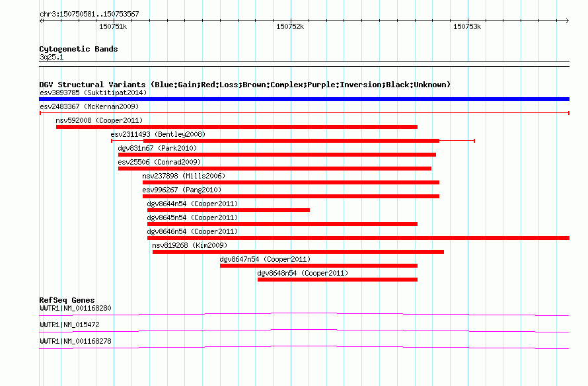
Task: Select esv2311493 (Bentley2008) label
Action: click(158, 134)
